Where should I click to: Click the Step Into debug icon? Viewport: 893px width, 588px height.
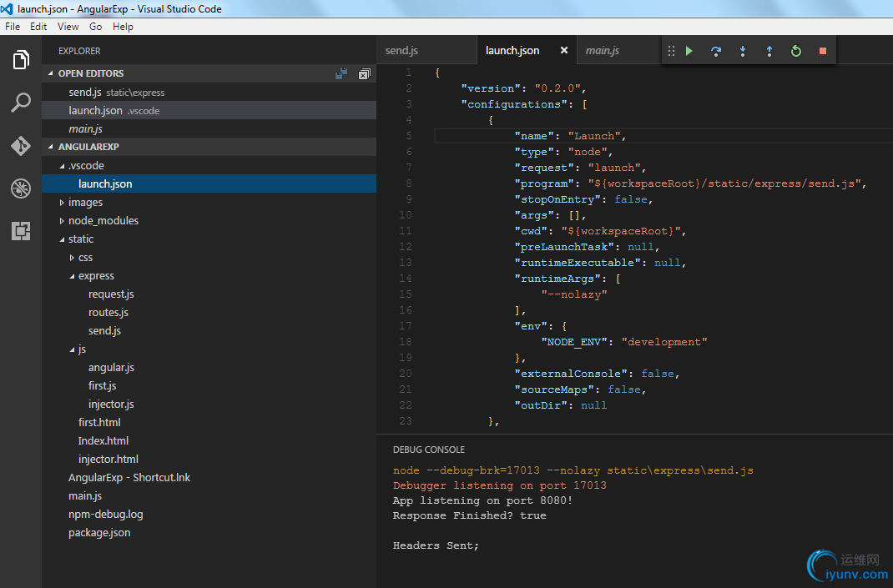click(x=743, y=51)
